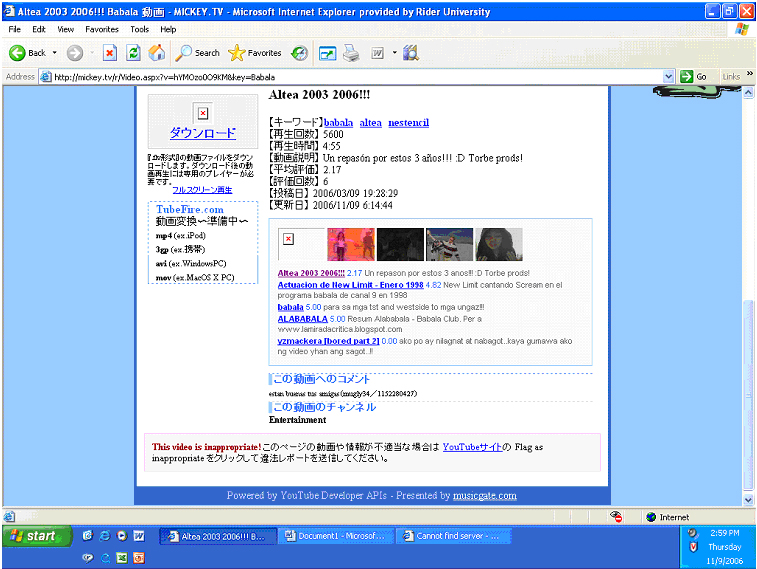Print the page with the printer icon

click(x=351, y=53)
